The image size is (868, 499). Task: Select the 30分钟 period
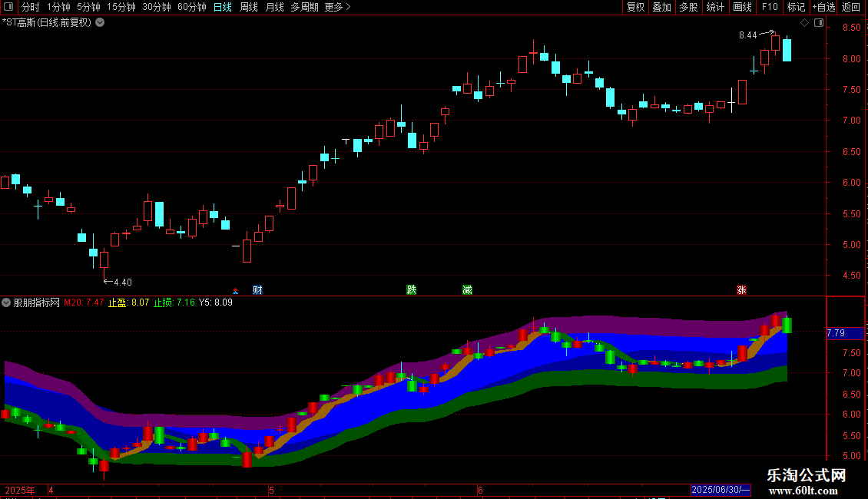pyautogui.click(x=157, y=7)
